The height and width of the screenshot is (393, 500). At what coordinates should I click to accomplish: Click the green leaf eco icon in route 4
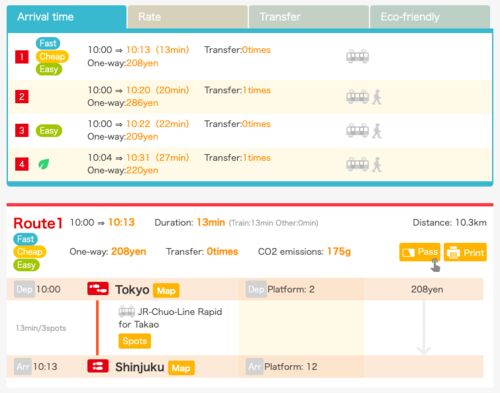click(x=44, y=164)
